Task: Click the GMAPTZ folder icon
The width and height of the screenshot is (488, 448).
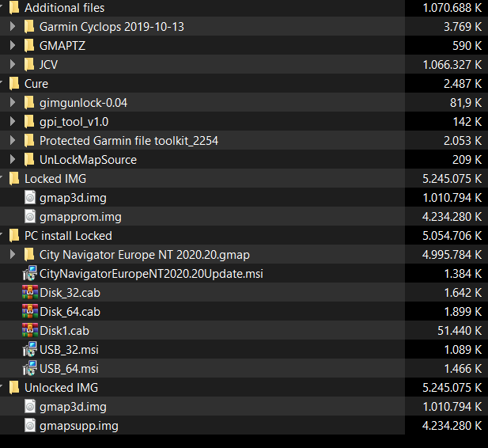Action: click(29, 45)
